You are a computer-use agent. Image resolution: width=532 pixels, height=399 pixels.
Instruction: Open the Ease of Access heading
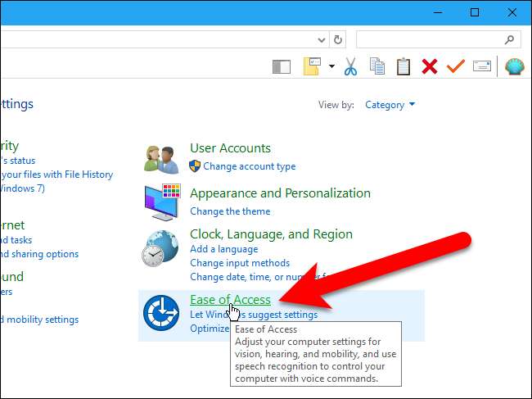click(230, 300)
